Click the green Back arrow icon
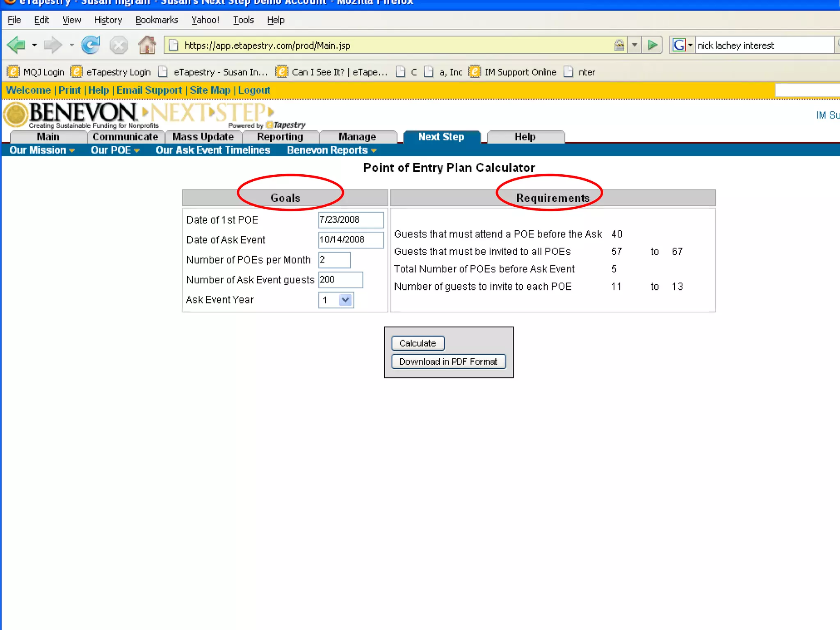This screenshot has width=840, height=630. pos(16,45)
